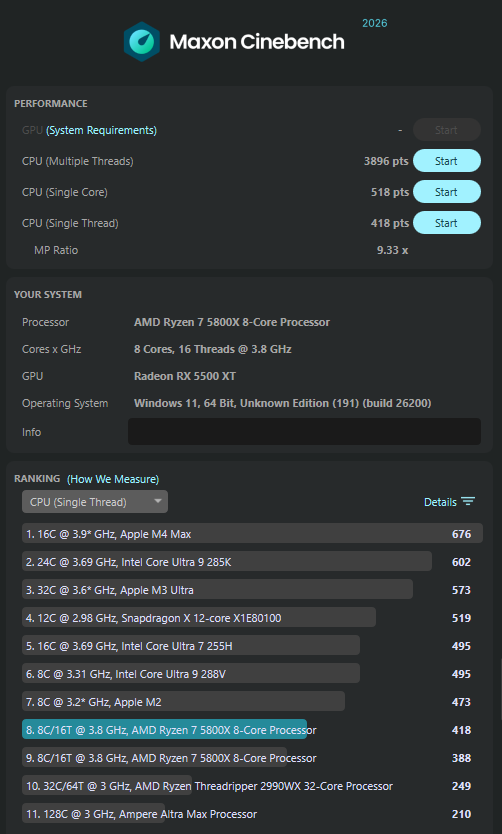The width and height of the screenshot is (502, 834).
Task: Click the disabled GPU Start button
Action: pyautogui.click(x=447, y=130)
